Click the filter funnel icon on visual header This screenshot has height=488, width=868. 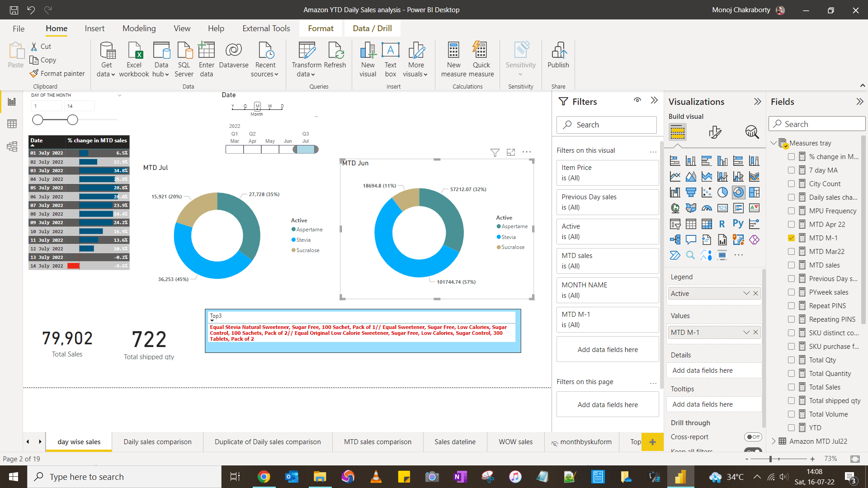click(x=495, y=152)
